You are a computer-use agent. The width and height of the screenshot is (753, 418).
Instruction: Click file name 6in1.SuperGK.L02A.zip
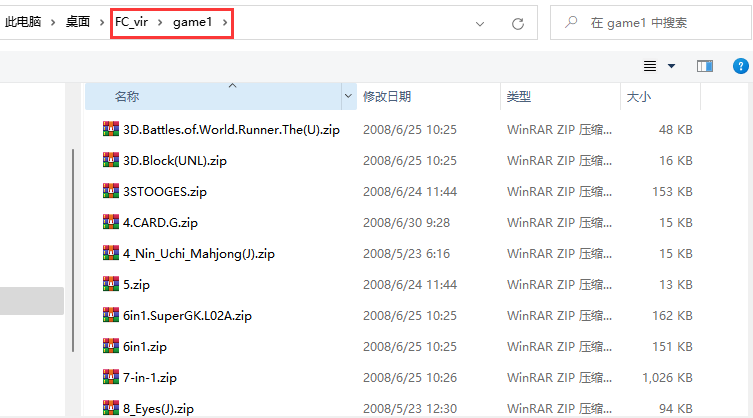187,316
